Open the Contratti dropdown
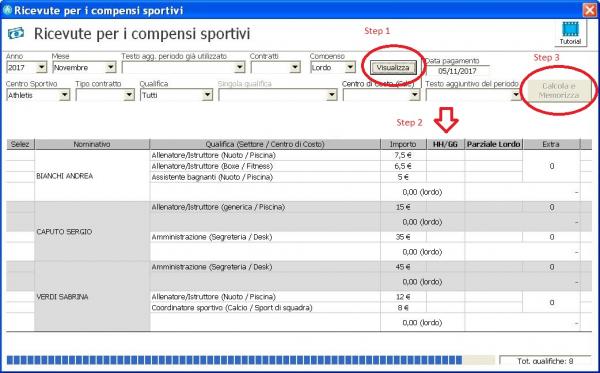This screenshot has width=600, height=373. [x=295, y=68]
